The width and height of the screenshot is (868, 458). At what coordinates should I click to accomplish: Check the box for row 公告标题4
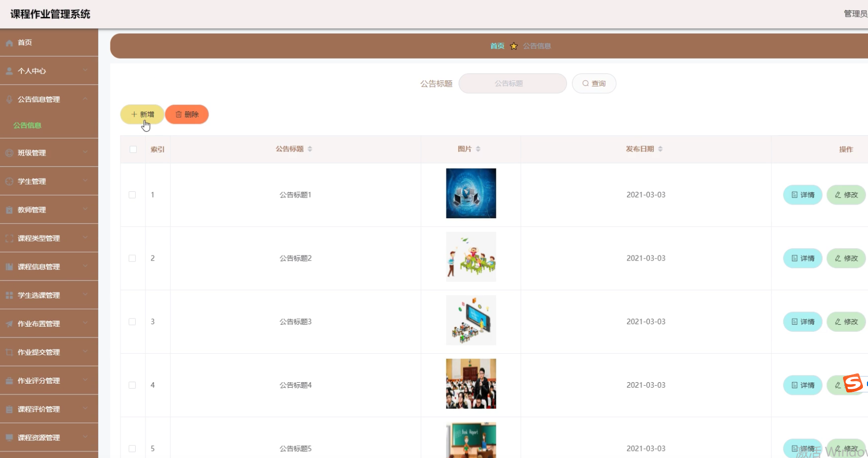tap(132, 385)
